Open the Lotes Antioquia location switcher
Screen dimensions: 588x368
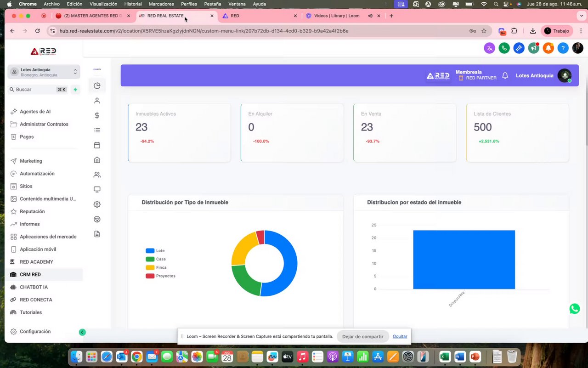[44, 72]
